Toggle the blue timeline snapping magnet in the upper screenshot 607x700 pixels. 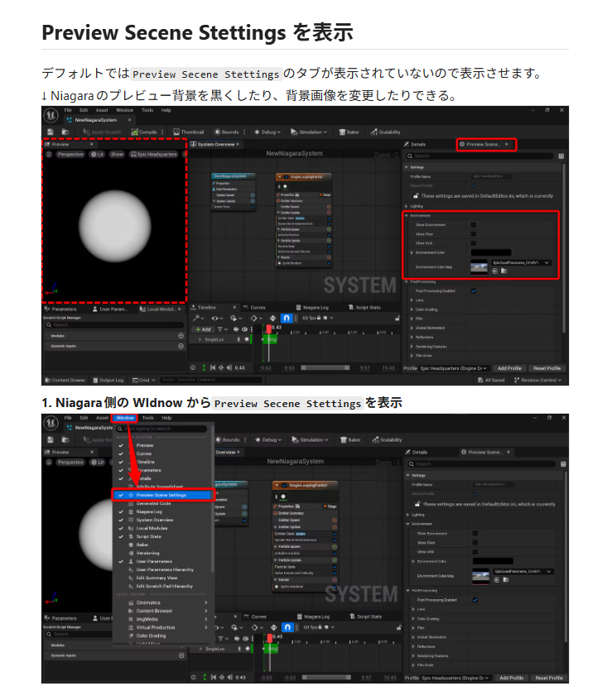(x=287, y=318)
